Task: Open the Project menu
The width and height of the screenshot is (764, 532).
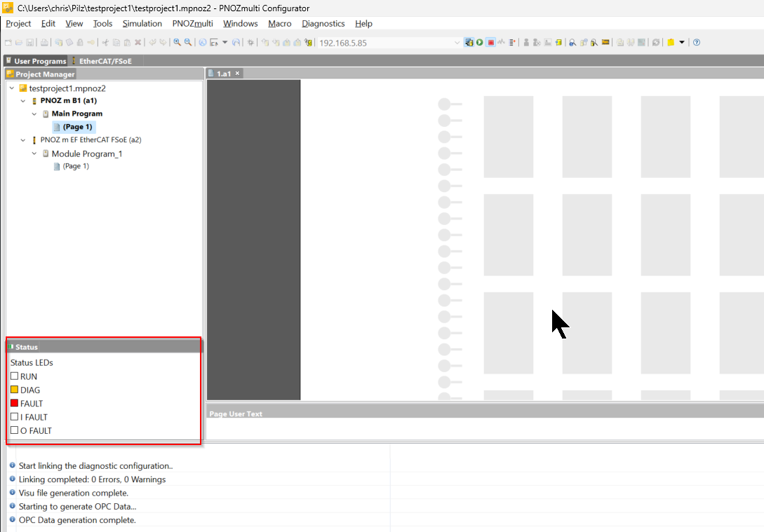Action: point(18,23)
